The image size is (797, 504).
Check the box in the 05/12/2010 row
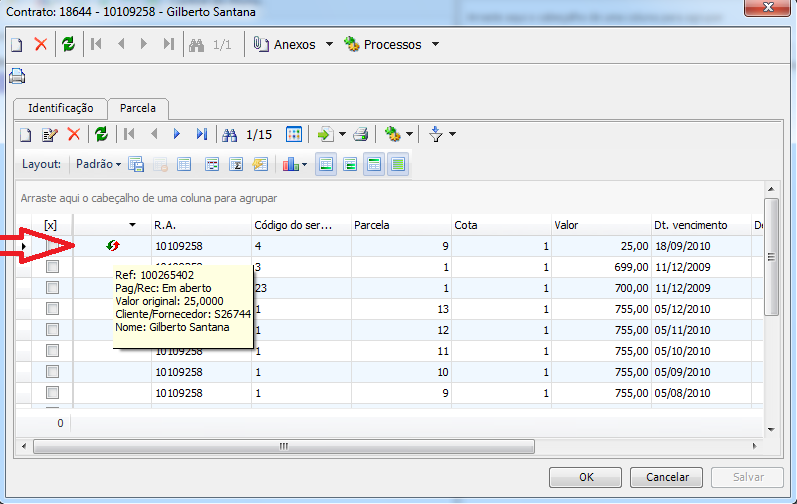[x=52, y=308]
